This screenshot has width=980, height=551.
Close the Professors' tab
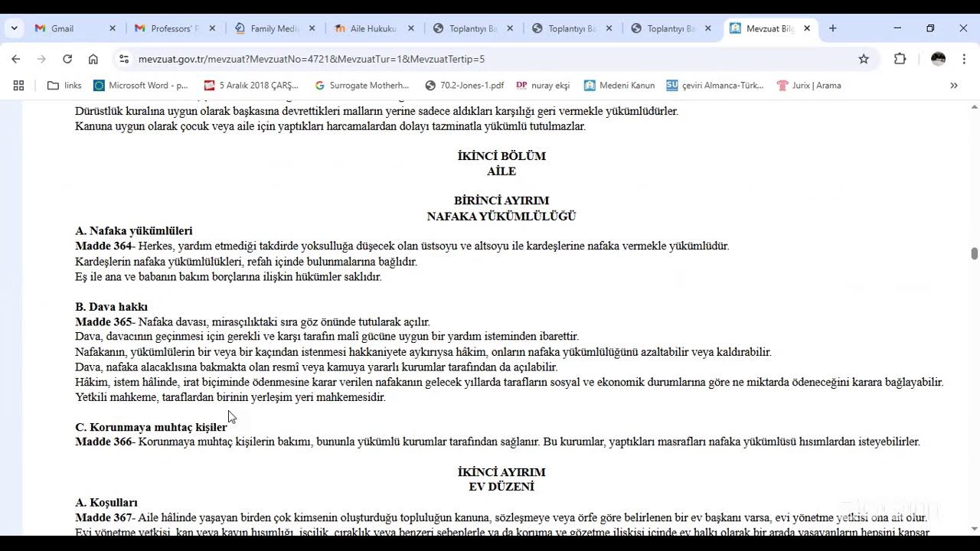tap(212, 28)
